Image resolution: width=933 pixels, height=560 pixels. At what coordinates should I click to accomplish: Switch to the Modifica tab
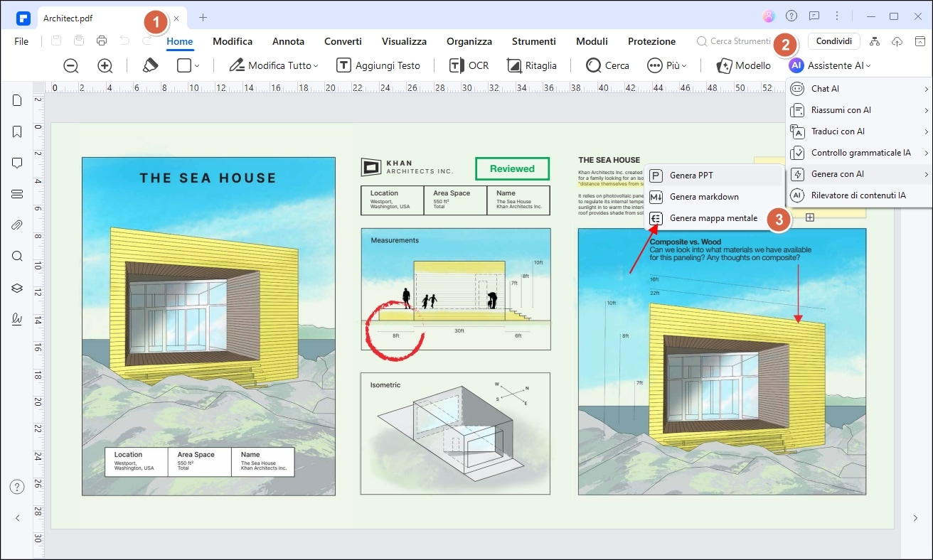click(x=233, y=41)
